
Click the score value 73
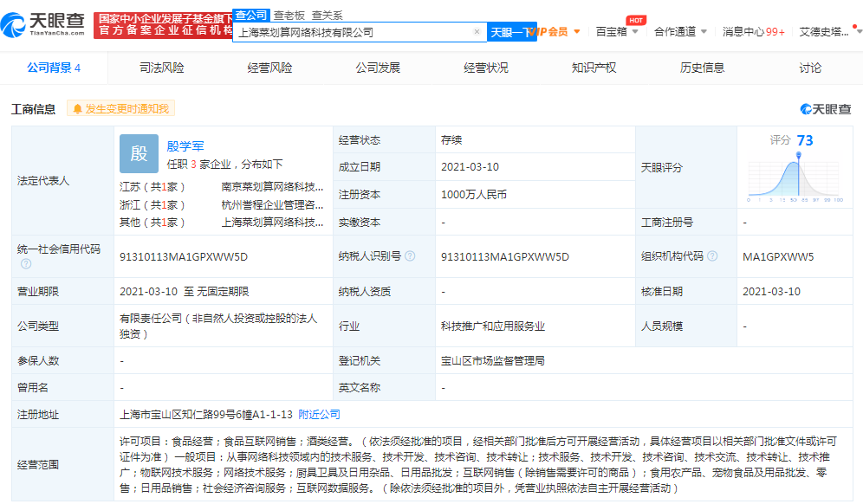pyautogui.click(x=805, y=140)
